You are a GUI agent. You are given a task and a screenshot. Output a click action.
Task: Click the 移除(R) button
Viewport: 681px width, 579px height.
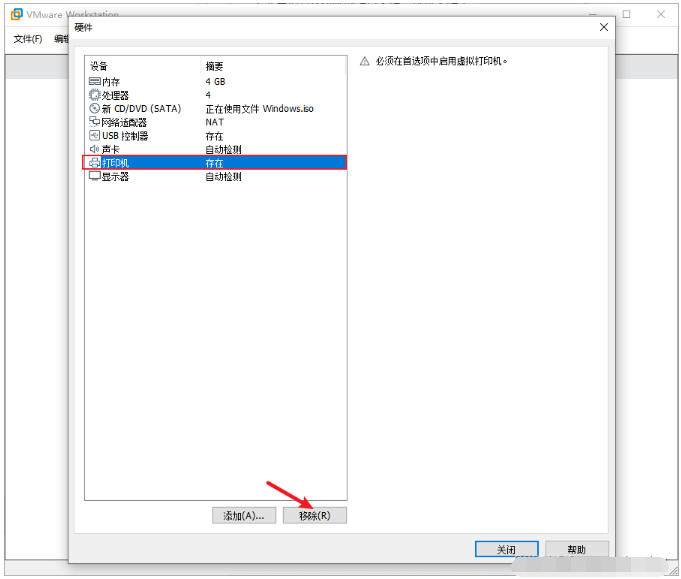click(315, 515)
